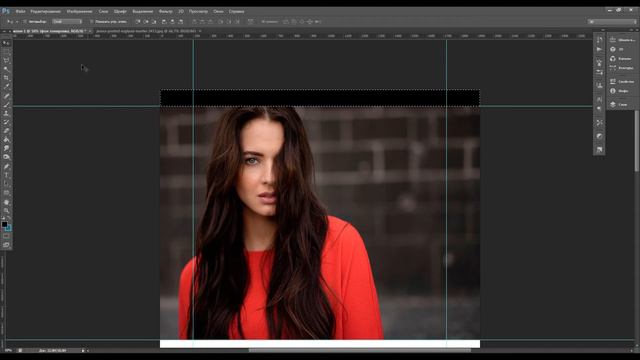Toggle the Автовыбор checkbox
This screenshot has height=360, width=640.
click(24, 22)
